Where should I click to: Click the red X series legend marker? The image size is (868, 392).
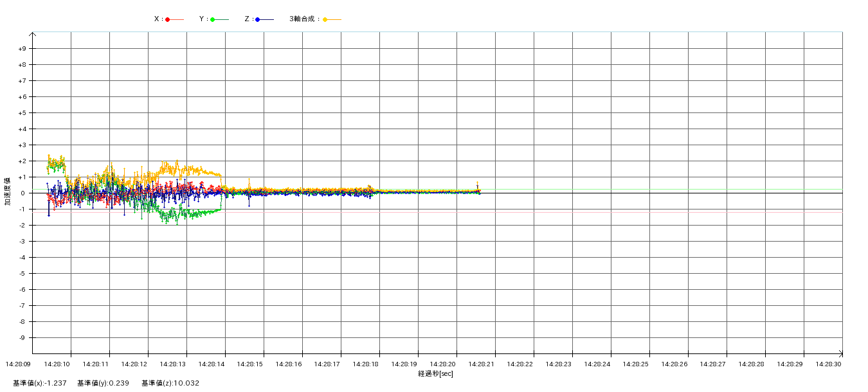tap(168, 19)
